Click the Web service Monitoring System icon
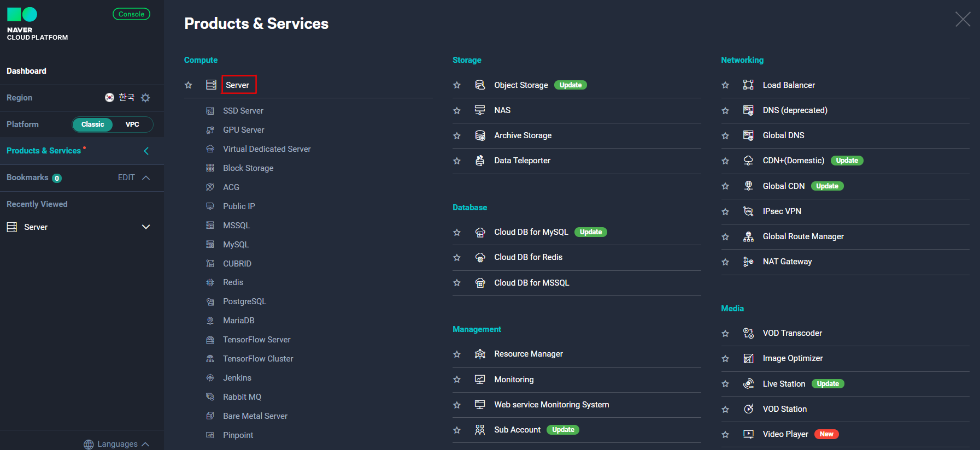980x450 pixels. (480, 405)
